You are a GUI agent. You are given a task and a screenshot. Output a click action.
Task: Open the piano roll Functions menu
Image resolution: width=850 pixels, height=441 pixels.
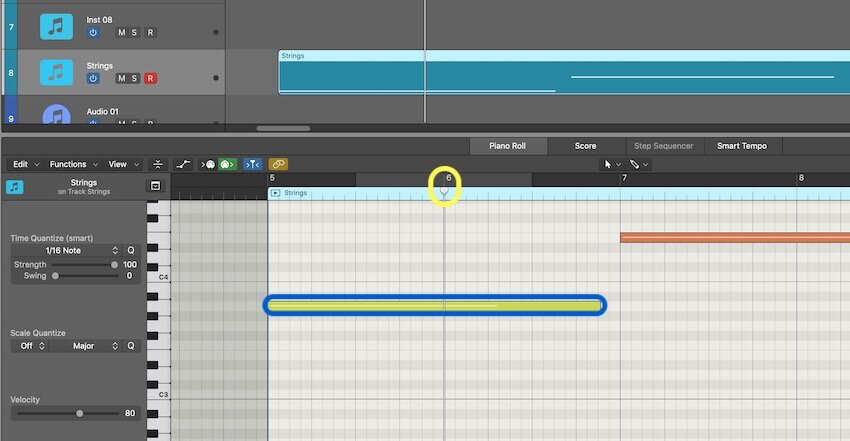(x=73, y=164)
